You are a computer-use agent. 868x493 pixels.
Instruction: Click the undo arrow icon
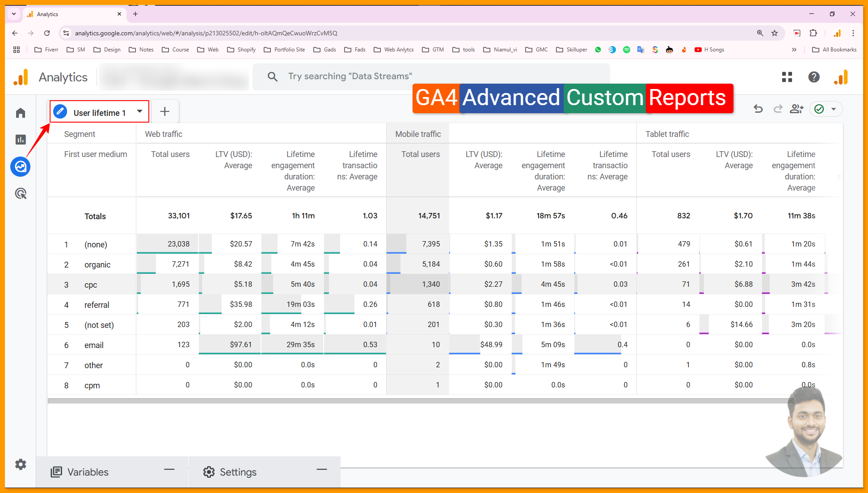point(758,109)
